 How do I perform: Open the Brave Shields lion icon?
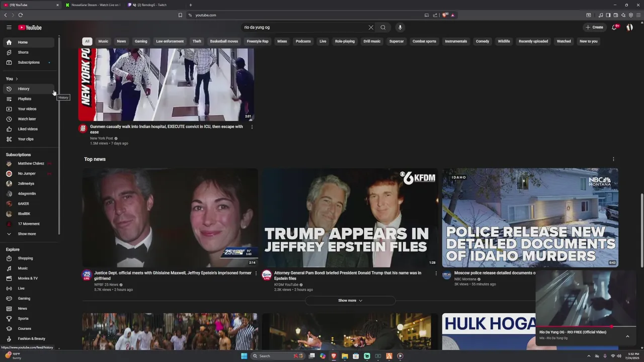pos(445,15)
